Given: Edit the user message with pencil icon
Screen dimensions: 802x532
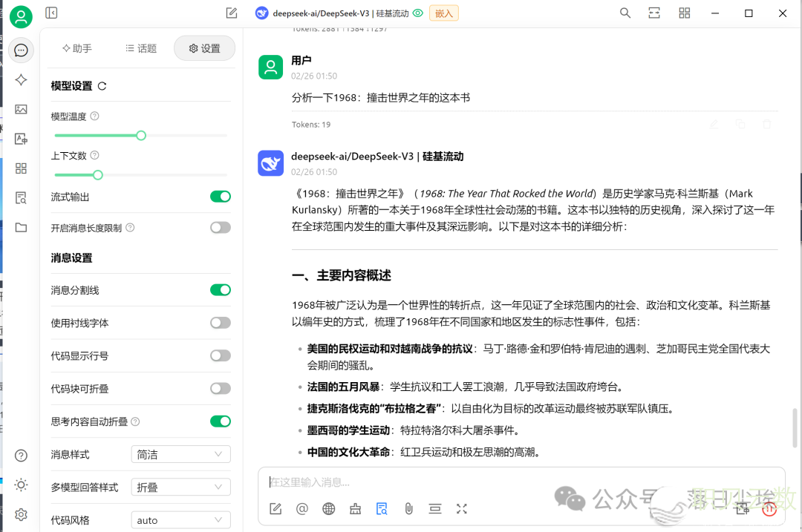Looking at the screenshot, I should click(714, 124).
